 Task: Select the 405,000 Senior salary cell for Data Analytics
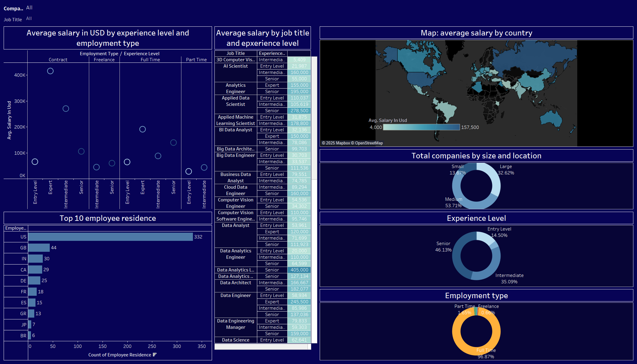pos(299,270)
